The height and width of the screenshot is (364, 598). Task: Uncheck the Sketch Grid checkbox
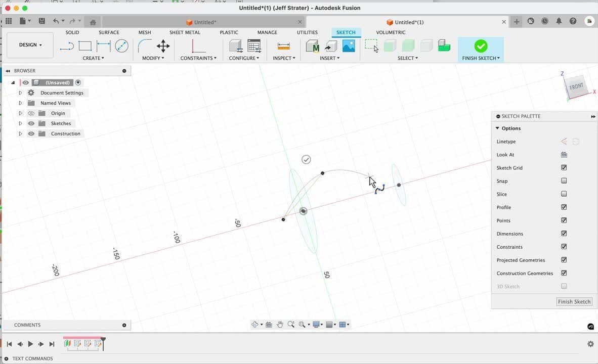(x=564, y=167)
